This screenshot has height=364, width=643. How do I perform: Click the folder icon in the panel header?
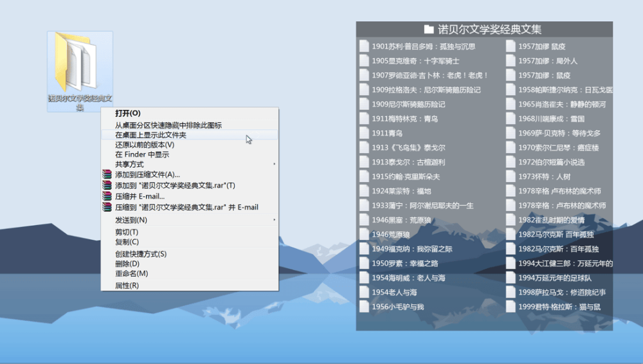point(429,29)
